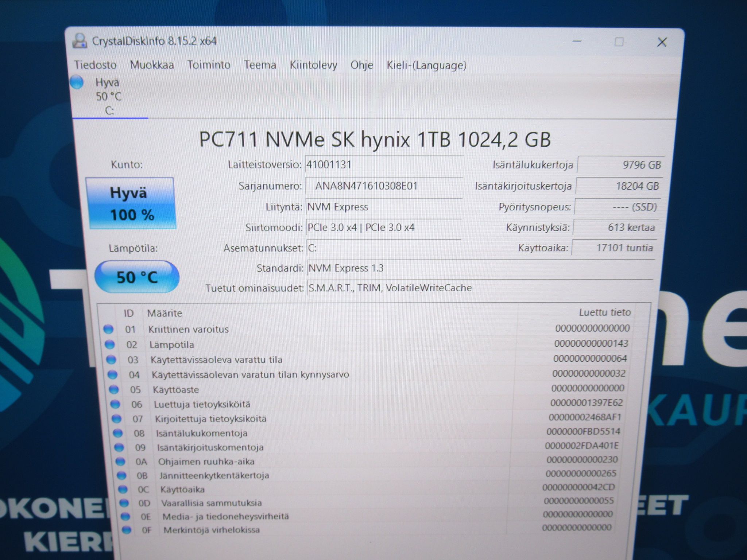Click the raw value 0000002468AF1

585,417
